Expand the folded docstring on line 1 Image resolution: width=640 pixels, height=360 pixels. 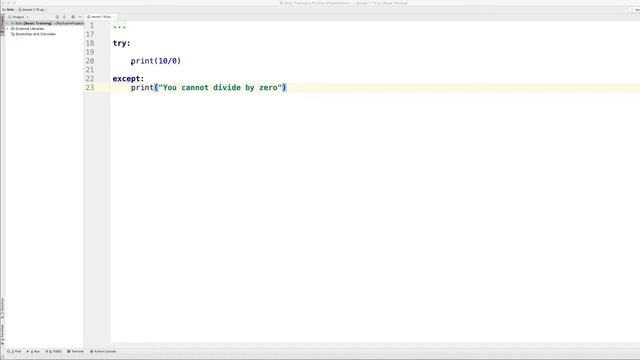120,26
